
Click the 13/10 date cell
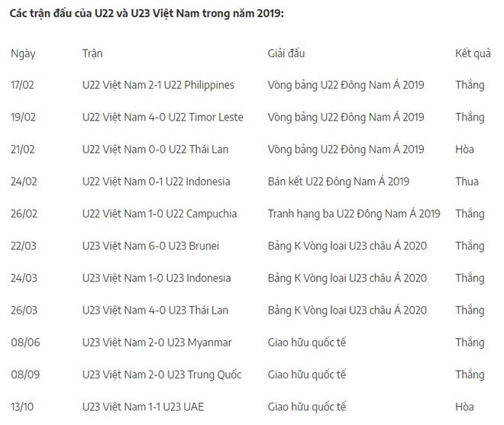click(23, 407)
